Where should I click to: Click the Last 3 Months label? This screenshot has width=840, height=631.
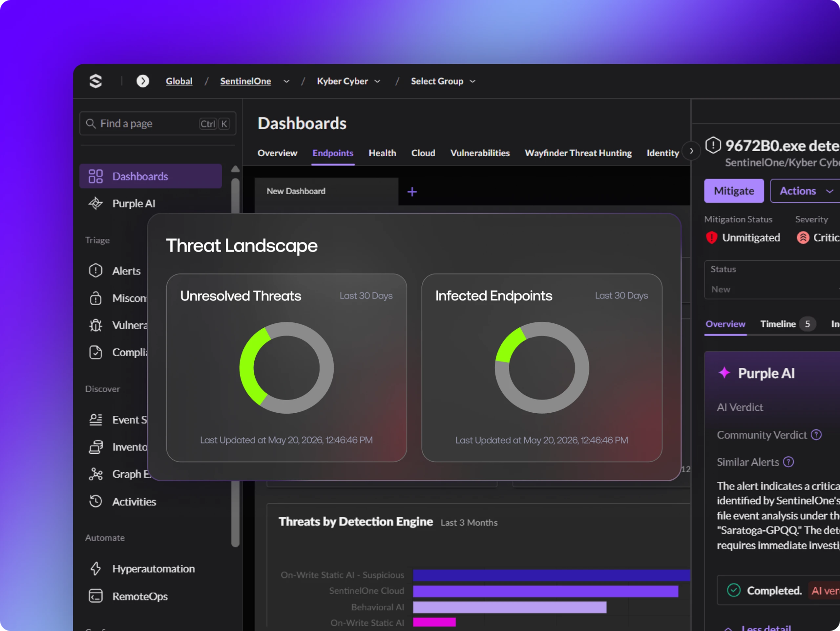pyautogui.click(x=469, y=523)
